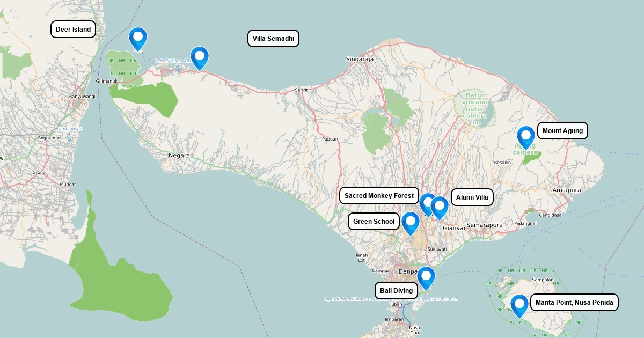Click Negara town name on map
This screenshot has width=644, height=338.
click(179, 155)
